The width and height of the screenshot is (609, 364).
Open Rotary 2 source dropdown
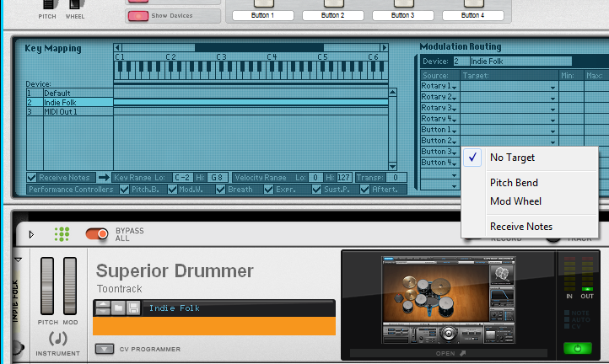439,97
